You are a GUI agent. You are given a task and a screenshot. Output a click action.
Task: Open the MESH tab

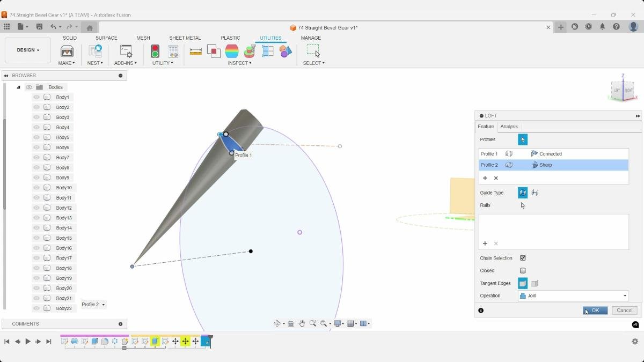point(143,38)
